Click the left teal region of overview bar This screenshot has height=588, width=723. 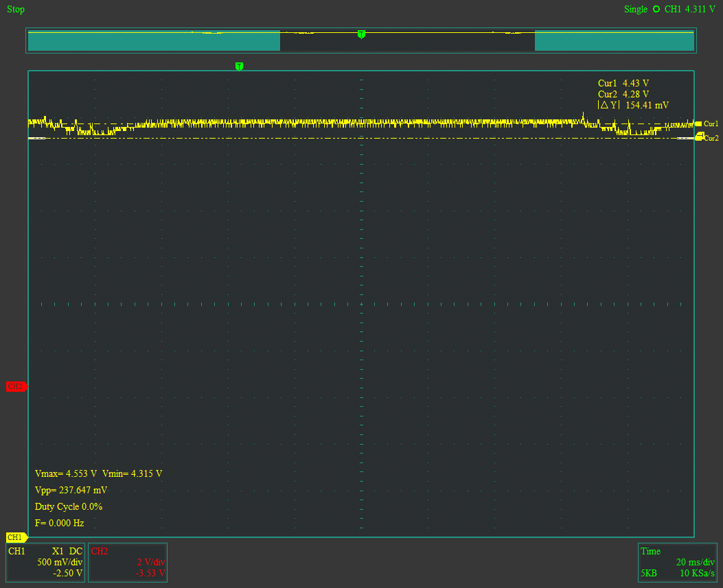pyautogui.click(x=154, y=40)
